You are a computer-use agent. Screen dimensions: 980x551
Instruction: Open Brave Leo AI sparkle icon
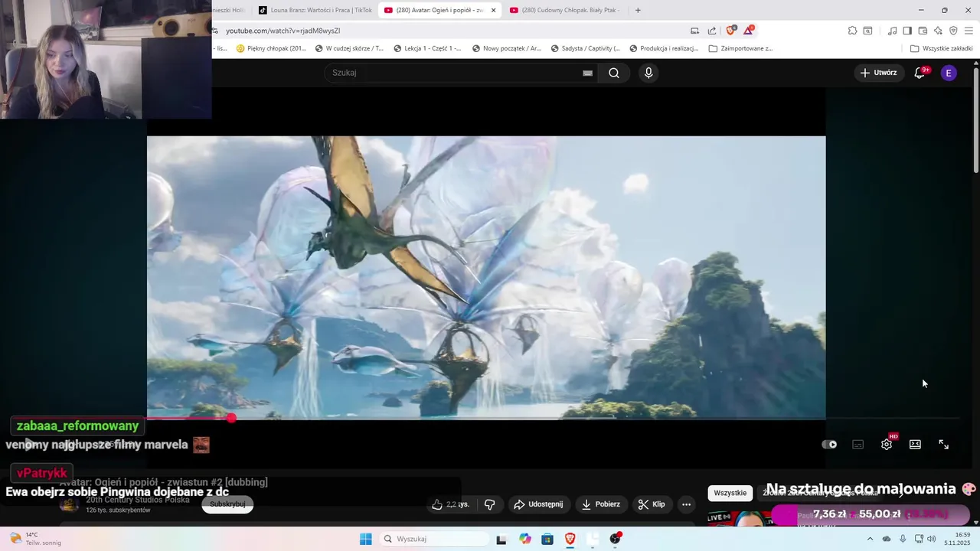click(938, 31)
